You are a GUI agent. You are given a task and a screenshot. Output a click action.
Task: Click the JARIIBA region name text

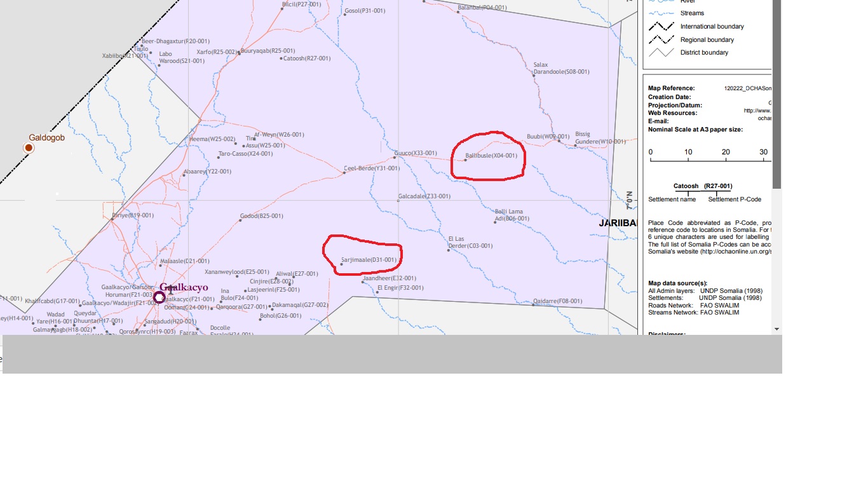pos(618,223)
